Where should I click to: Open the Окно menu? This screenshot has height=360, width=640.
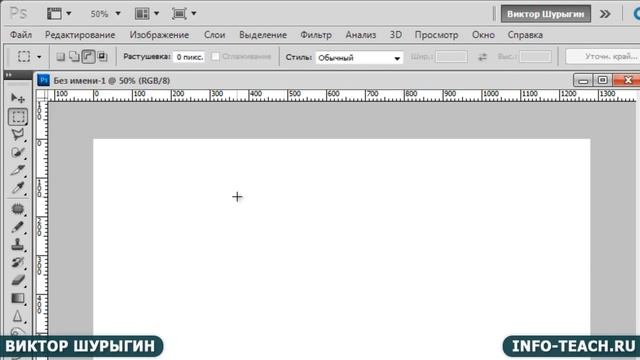483,35
